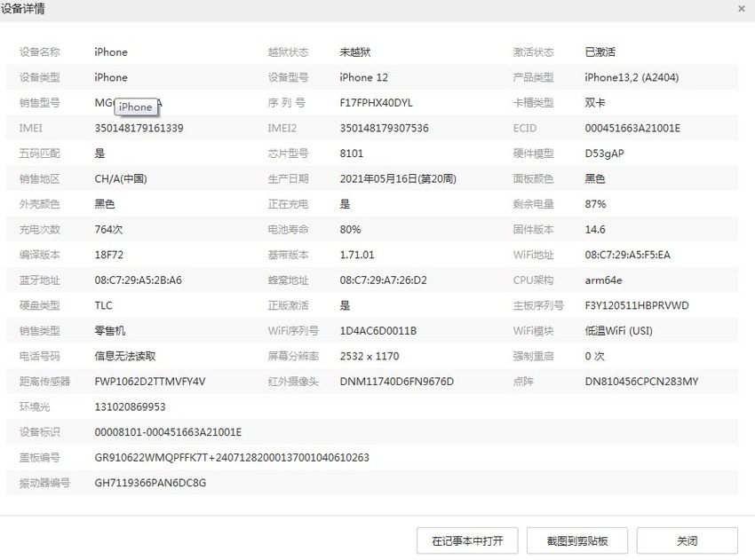
Task: Click the 截图到剪贴板 button
Action: coord(577,540)
